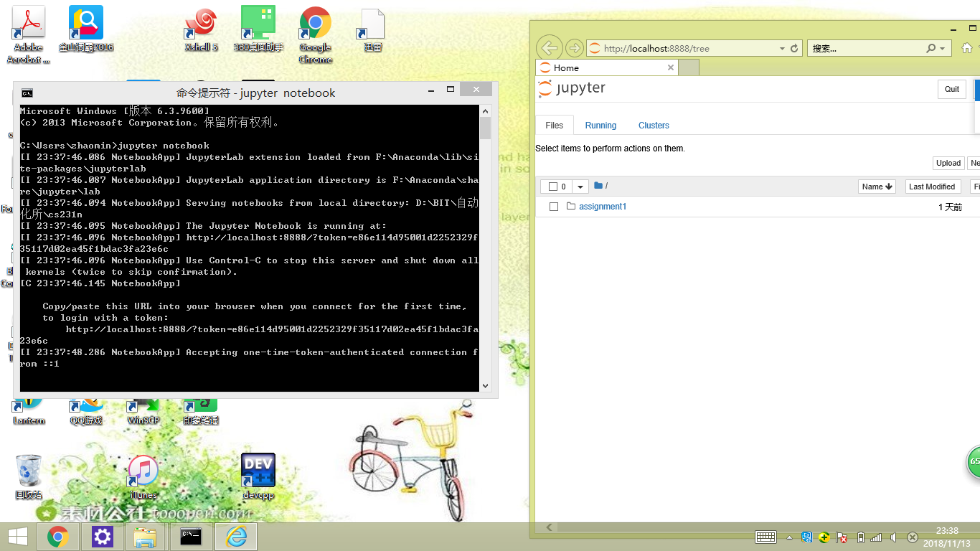
Task: Switch to Internet Explorer on taskbar
Action: point(236,537)
